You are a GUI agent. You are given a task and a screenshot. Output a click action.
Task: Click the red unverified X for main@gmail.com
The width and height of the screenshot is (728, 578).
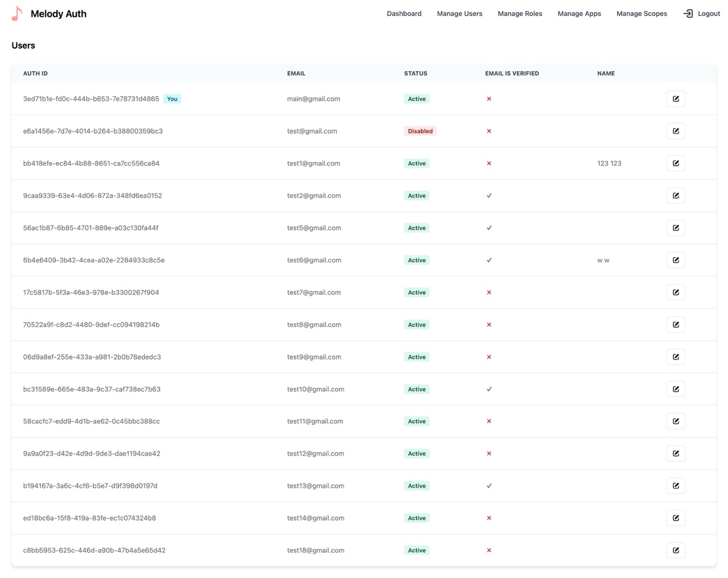pyautogui.click(x=489, y=99)
